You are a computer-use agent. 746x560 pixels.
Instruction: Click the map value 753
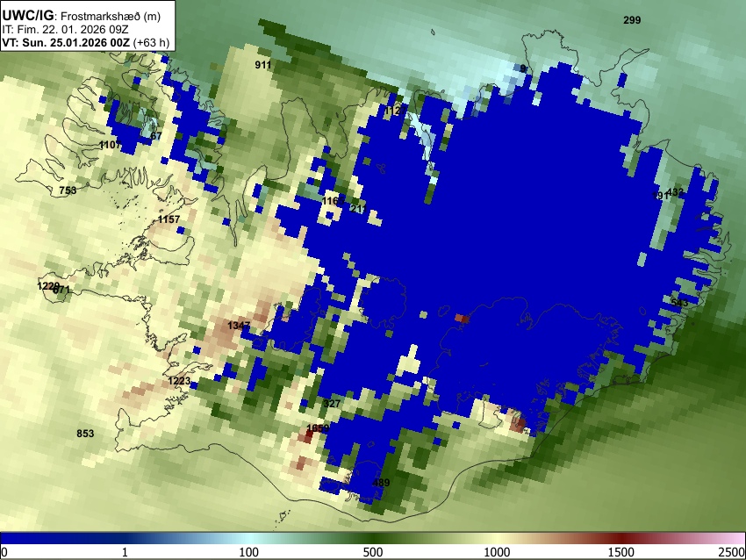click(x=68, y=190)
